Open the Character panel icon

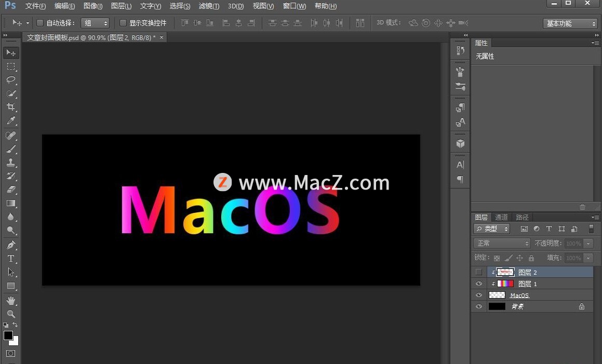coord(460,165)
